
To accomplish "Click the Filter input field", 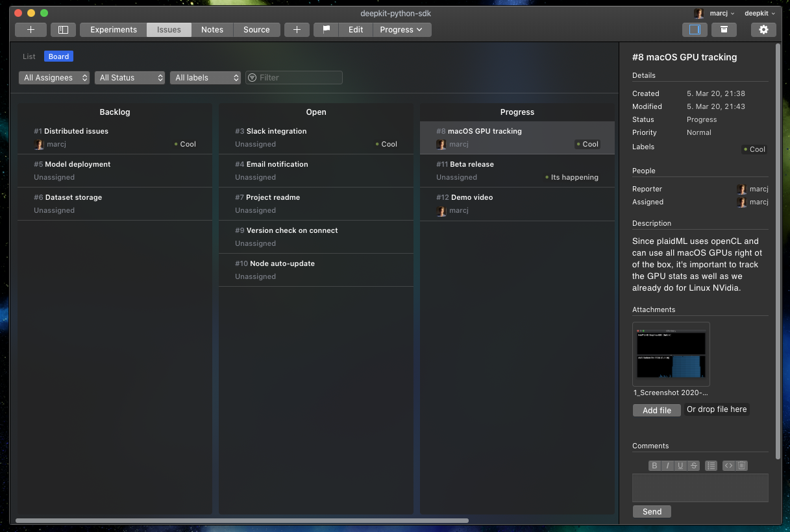I will pyautogui.click(x=294, y=78).
